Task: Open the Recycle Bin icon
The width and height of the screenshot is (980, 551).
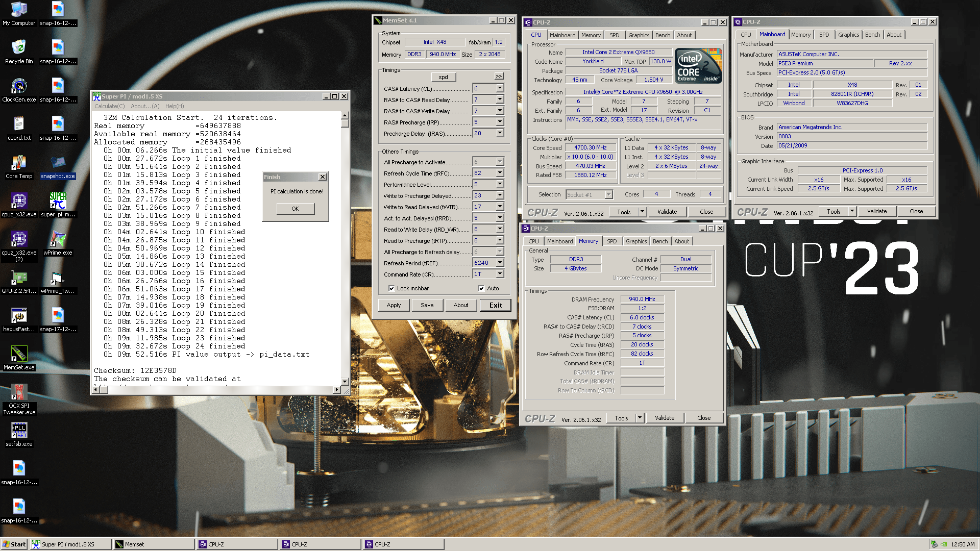Action: [19, 52]
